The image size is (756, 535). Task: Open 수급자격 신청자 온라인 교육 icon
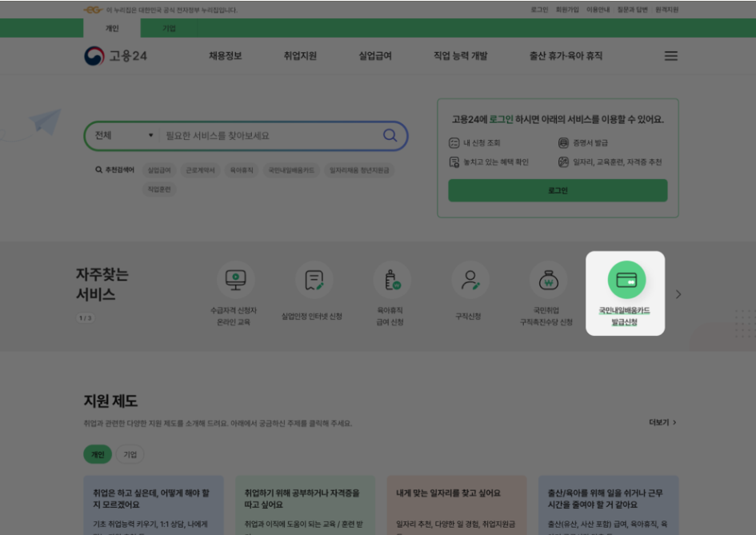[x=235, y=280]
